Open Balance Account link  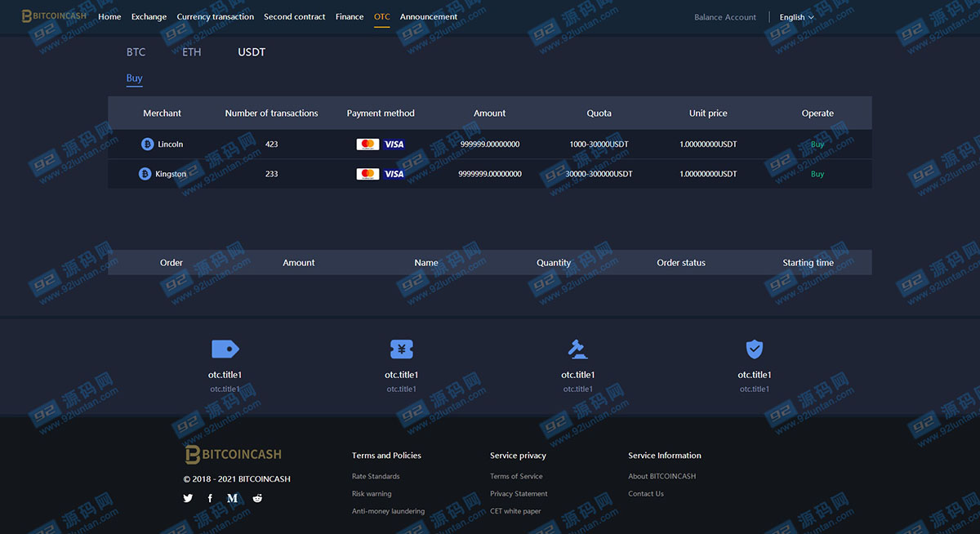click(725, 17)
